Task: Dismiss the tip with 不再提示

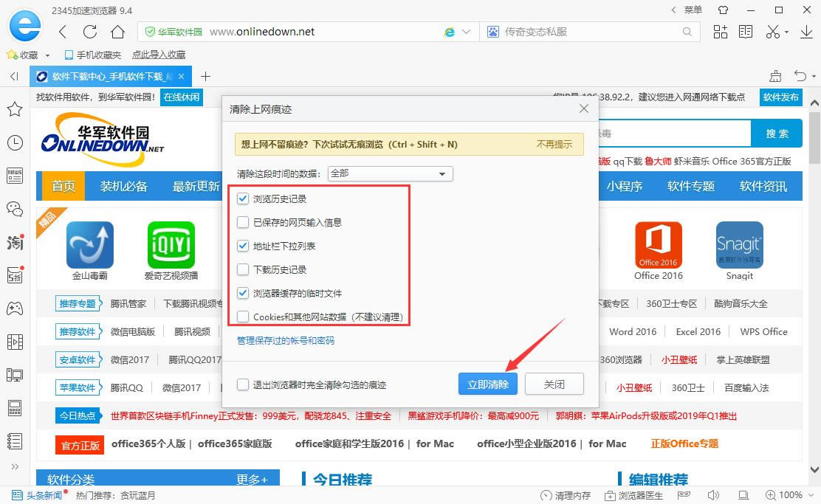Action: pos(554,145)
